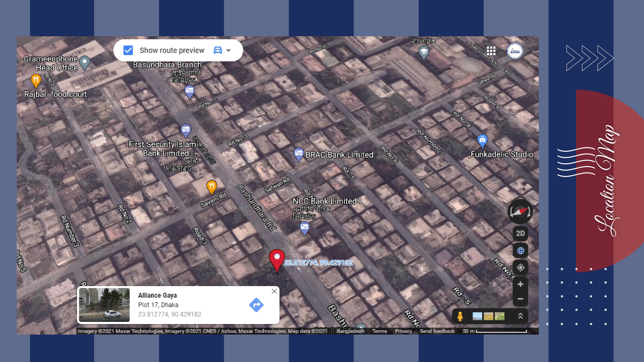644x362 pixels.
Task: Zoom out of the map
Action: point(520,299)
